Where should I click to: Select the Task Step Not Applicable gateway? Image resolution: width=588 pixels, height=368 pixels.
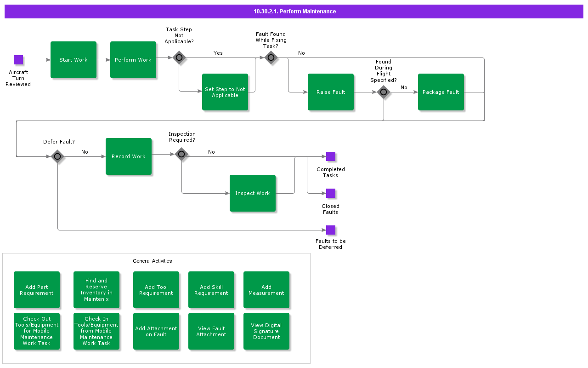click(179, 57)
